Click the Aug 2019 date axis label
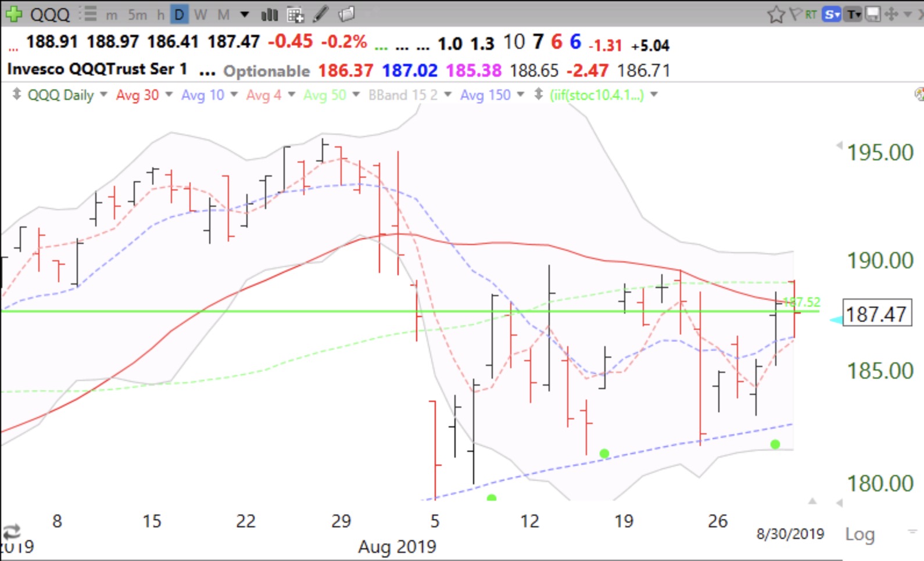This screenshot has width=924, height=561. pyautogui.click(x=397, y=546)
